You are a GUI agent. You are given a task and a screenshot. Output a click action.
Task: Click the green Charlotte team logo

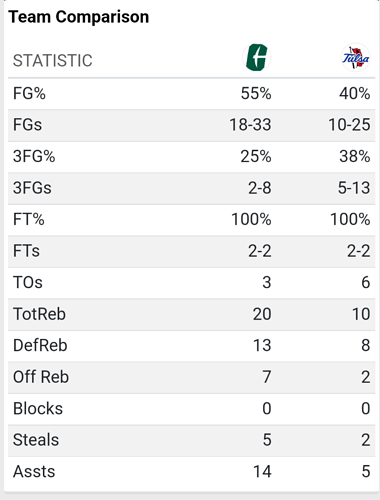tap(256, 57)
